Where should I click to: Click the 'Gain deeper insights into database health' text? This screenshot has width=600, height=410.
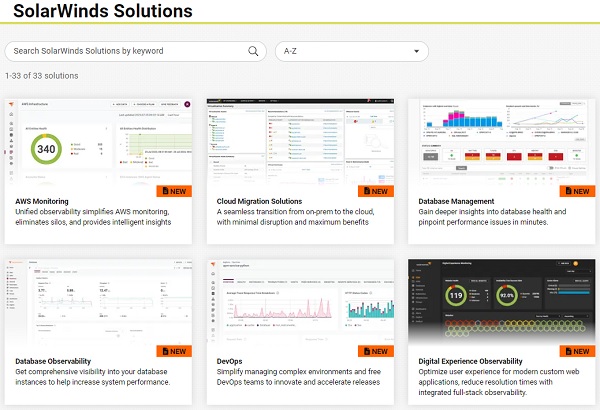[x=492, y=217]
